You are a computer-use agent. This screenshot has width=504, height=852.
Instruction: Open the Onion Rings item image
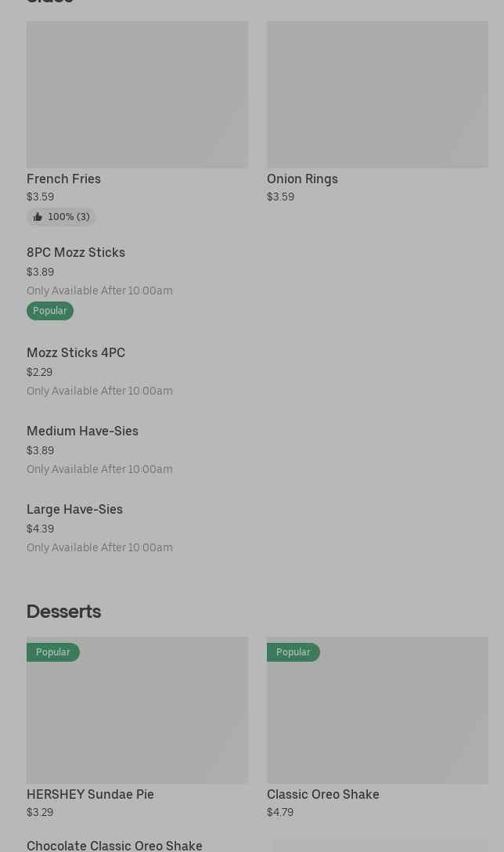(377, 95)
